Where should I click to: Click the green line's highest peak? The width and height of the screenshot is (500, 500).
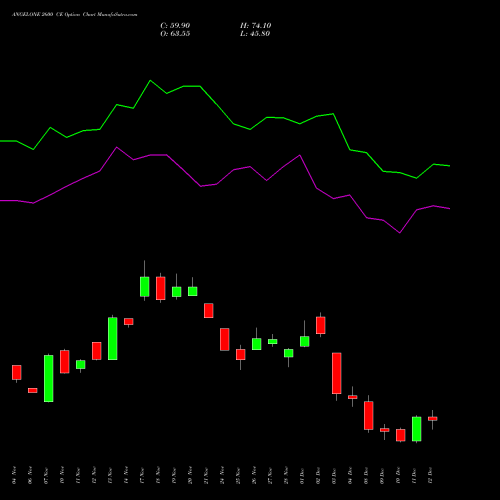click(x=150, y=81)
